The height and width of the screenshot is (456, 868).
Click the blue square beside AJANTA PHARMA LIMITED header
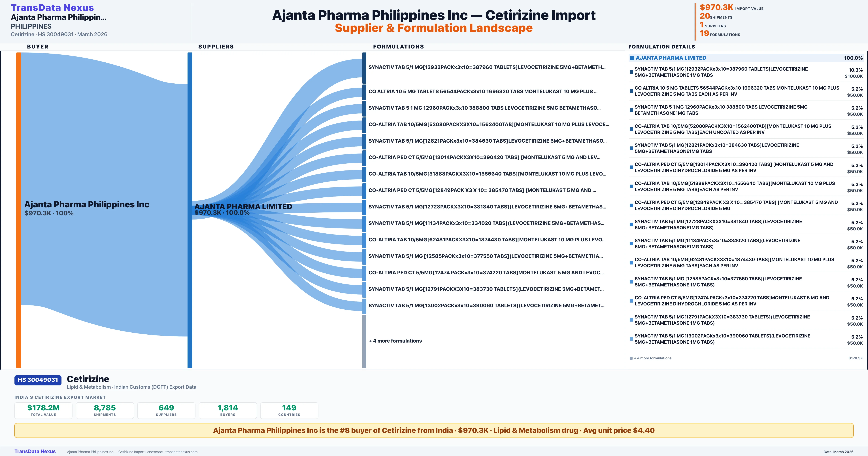(632, 58)
